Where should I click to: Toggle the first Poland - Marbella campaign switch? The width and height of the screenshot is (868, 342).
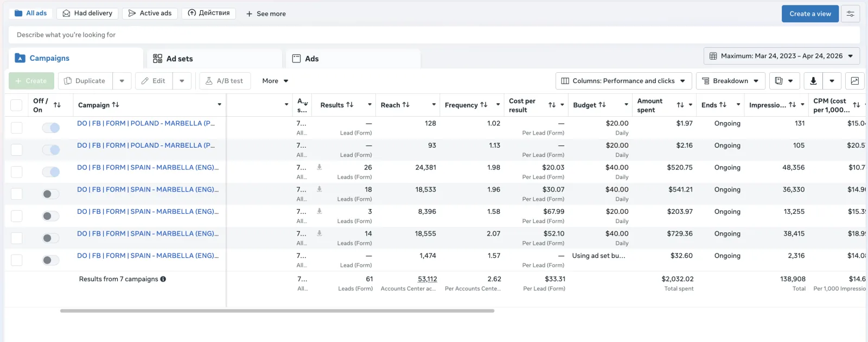click(51, 128)
